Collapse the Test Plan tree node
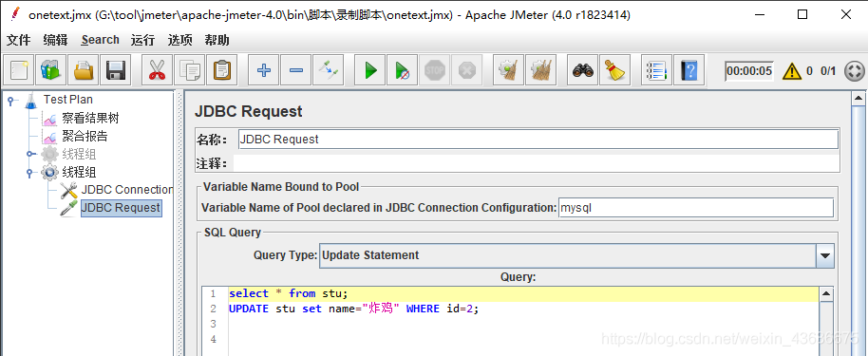The height and width of the screenshot is (356, 868). (x=11, y=101)
